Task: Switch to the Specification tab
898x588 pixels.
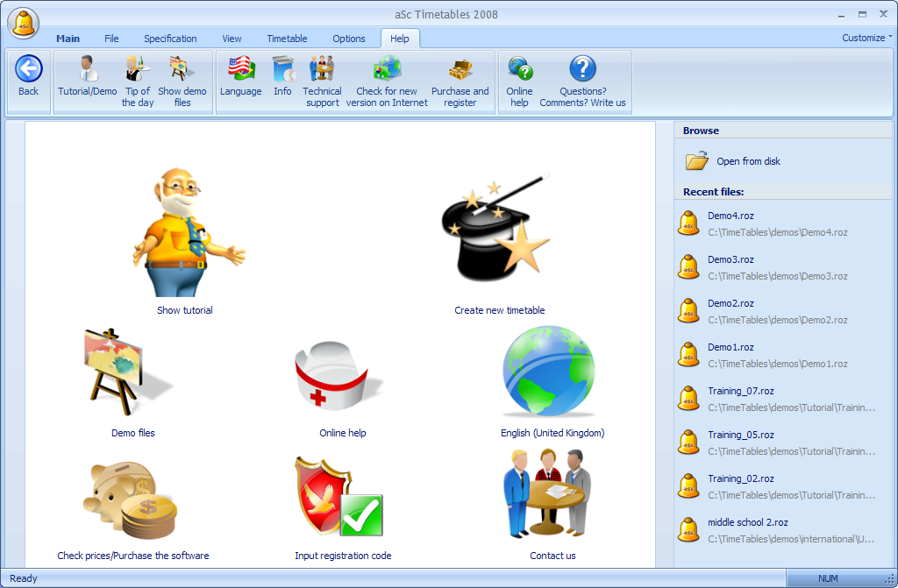Action: tap(170, 39)
